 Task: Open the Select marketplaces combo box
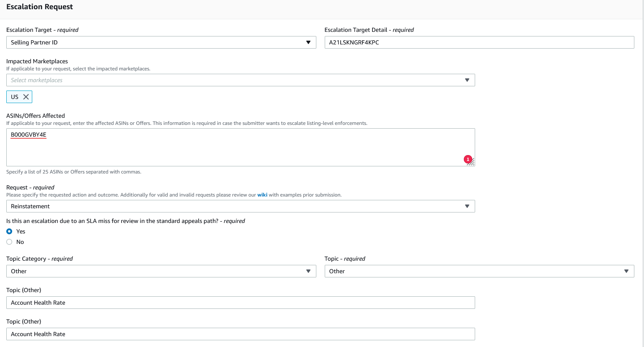(235, 80)
